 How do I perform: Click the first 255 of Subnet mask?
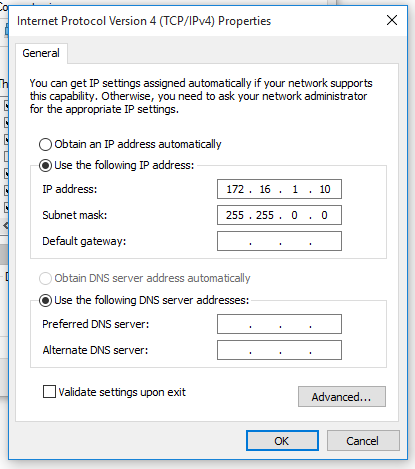coord(235,215)
